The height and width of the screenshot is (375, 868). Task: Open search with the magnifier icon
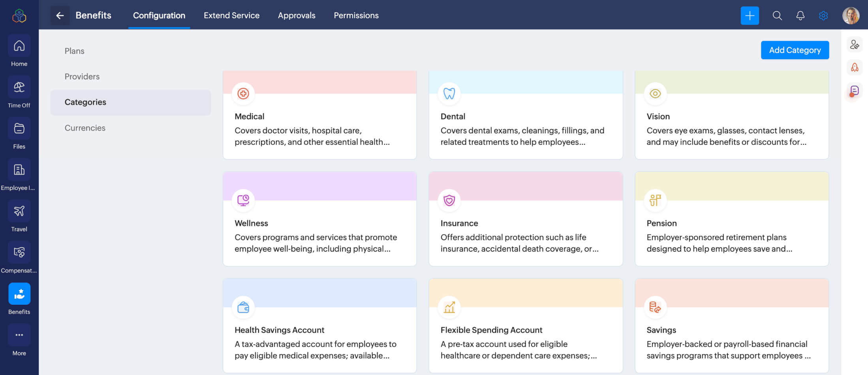tap(777, 15)
